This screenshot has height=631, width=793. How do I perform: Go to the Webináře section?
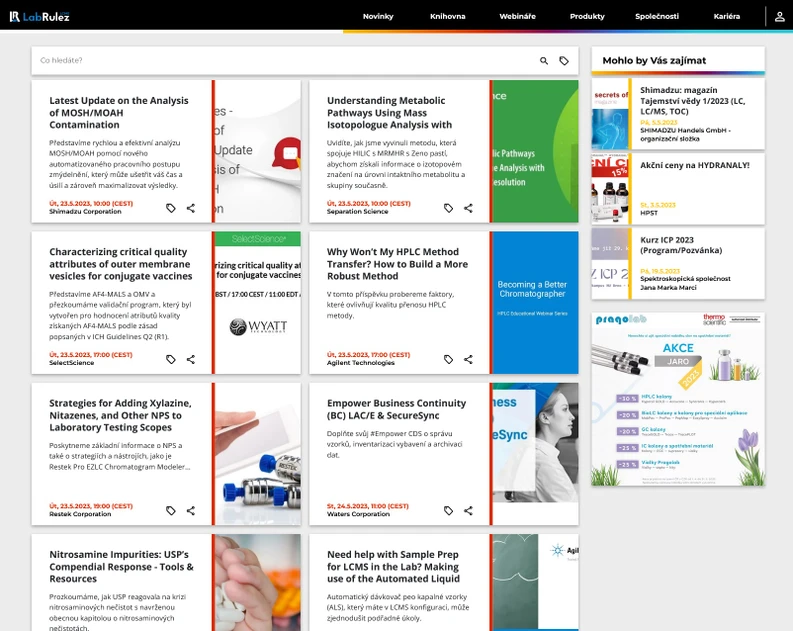tap(517, 16)
